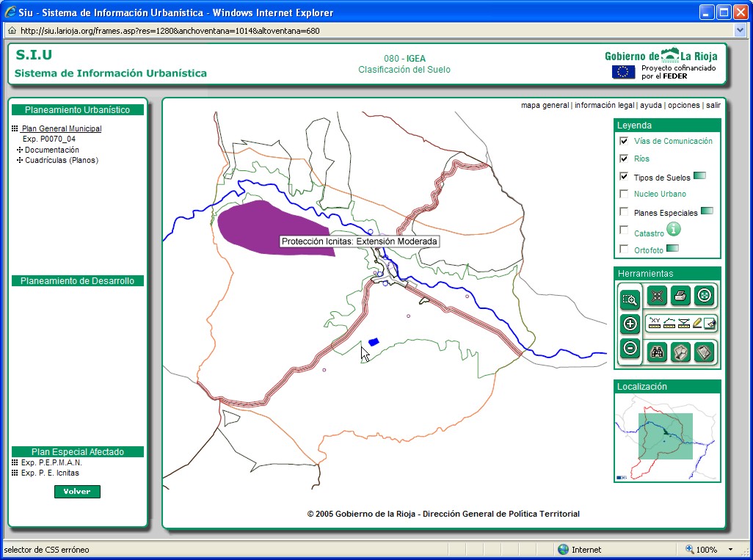The image size is (753, 560).
Task: Click the map query magnifier tool
Action: point(680,352)
